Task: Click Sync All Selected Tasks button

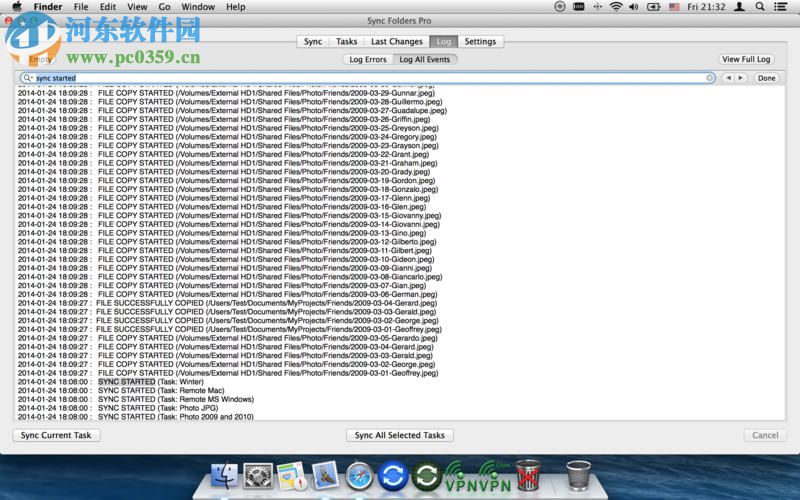Action: (x=399, y=435)
